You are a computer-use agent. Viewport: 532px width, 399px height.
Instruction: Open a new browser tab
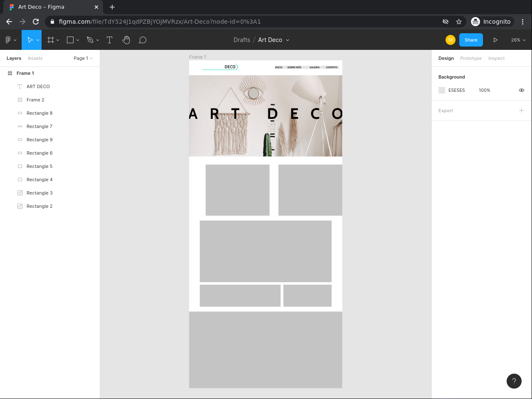tap(112, 7)
